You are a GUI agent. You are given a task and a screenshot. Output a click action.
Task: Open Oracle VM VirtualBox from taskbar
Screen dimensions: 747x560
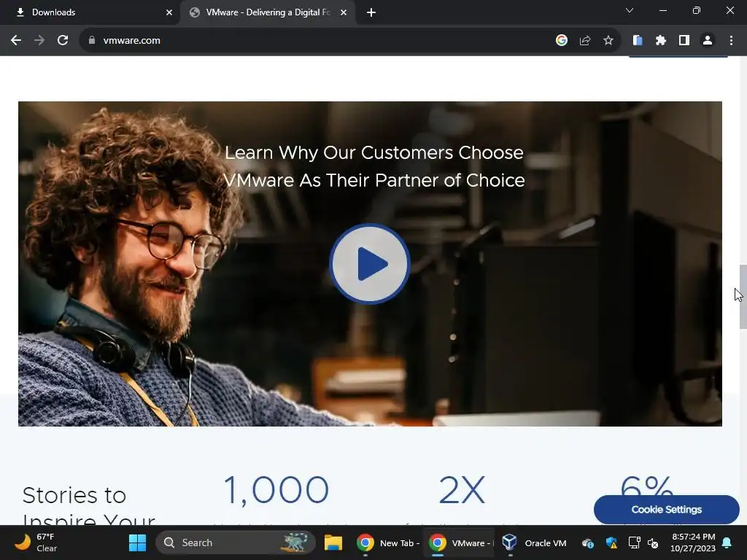[x=533, y=542]
